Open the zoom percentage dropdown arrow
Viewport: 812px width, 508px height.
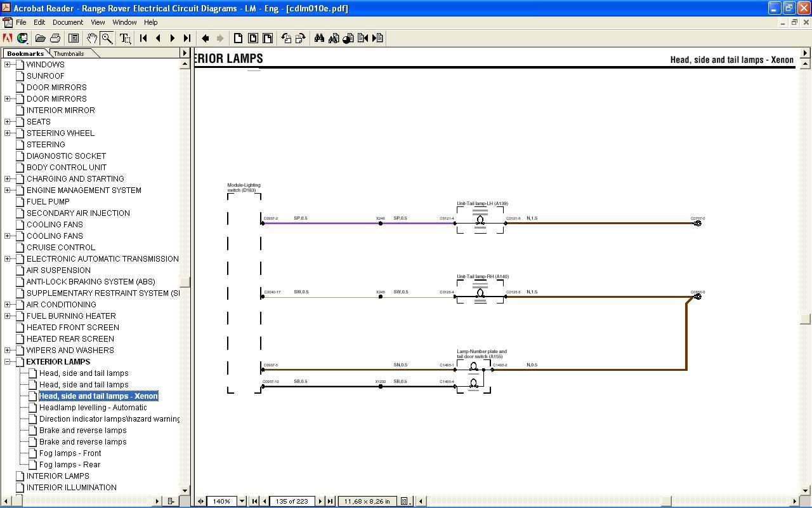242,501
